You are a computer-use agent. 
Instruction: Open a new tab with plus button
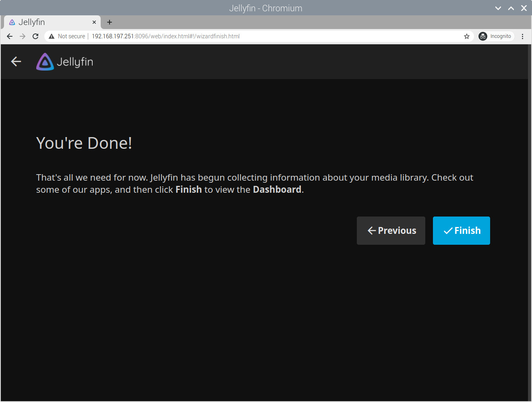tap(110, 23)
